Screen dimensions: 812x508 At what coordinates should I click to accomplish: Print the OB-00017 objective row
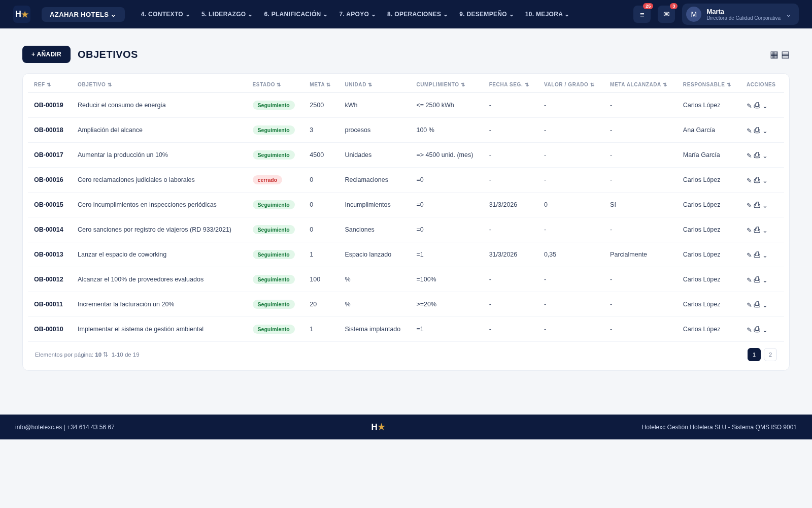coord(757,155)
